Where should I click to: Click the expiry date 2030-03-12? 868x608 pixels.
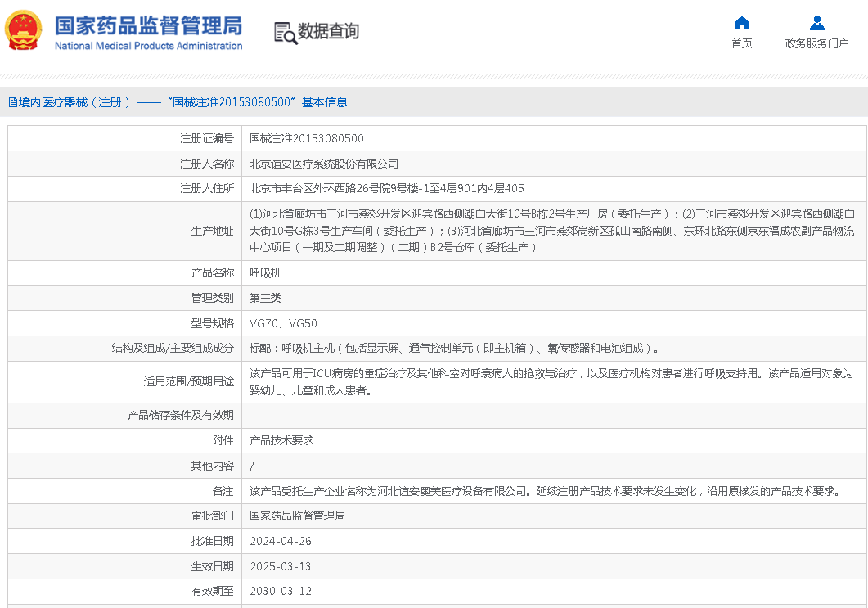tap(281, 591)
